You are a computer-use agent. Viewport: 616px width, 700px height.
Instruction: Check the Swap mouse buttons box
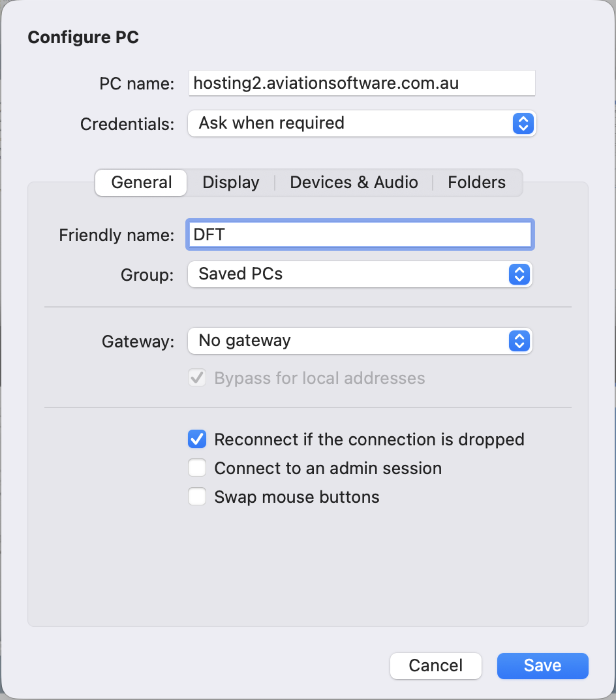[197, 497]
